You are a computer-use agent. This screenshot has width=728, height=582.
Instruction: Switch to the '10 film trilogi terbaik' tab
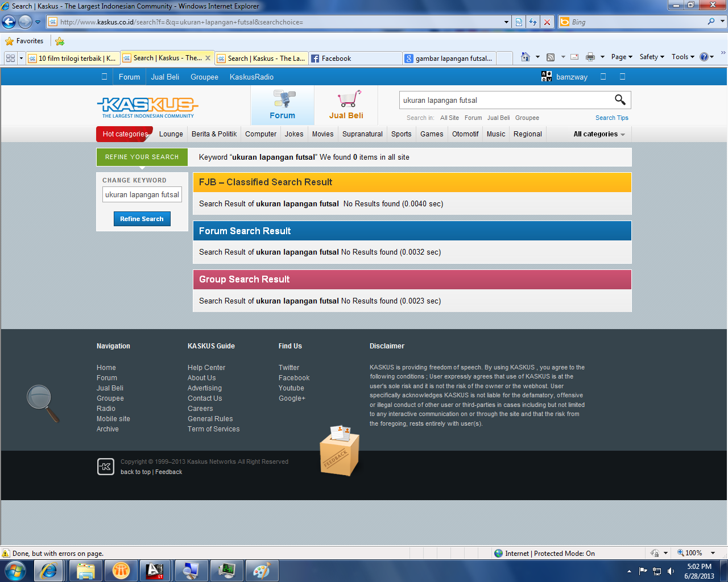click(x=73, y=58)
